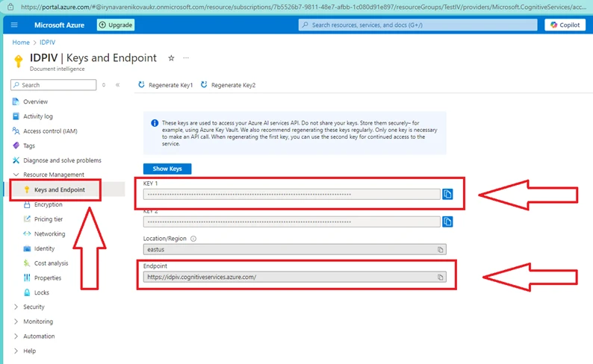Image resolution: width=593 pixels, height=364 pixels.
Task: Focus the global resource search bar
Action: [418, 25]
